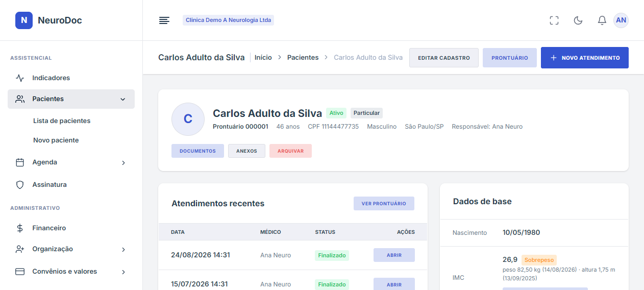The image size is (644, 290).
Task: Open Prontuário from the header
Action: (510, 58)
